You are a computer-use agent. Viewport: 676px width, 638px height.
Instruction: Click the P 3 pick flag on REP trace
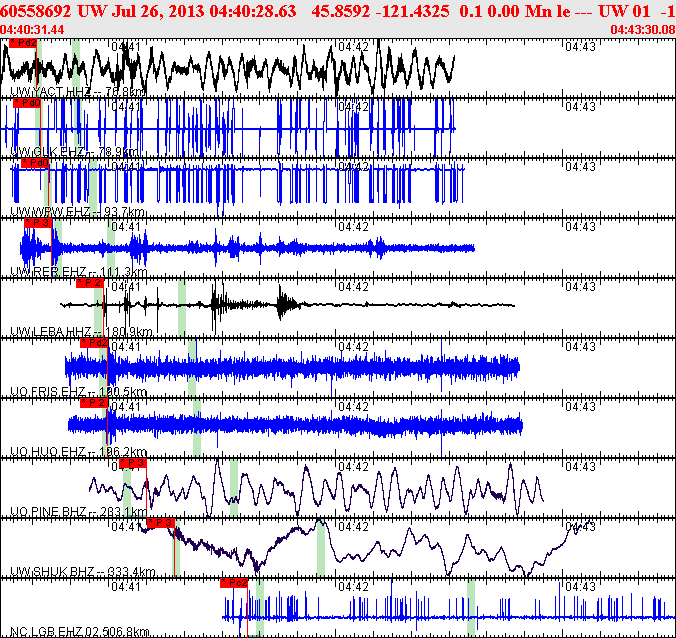click(38, 223)
